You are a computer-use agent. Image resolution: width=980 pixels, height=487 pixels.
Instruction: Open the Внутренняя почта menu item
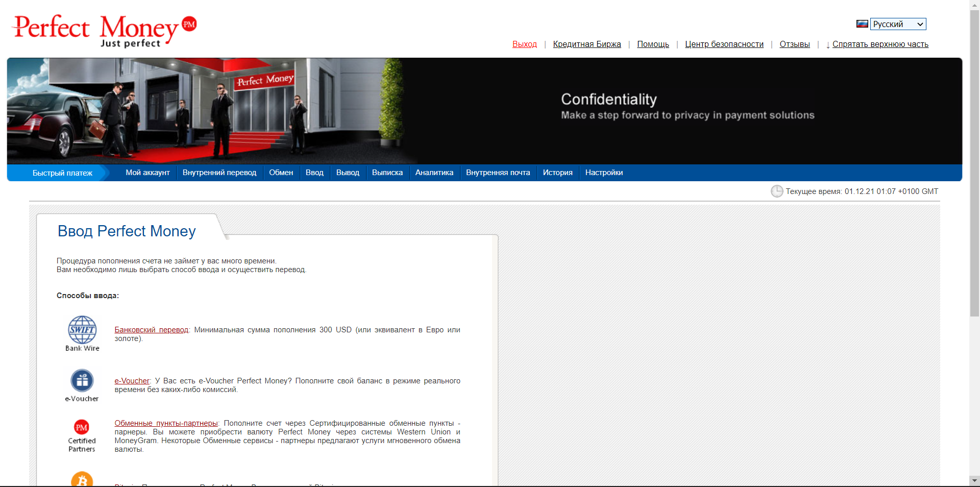tap(498, 173)
